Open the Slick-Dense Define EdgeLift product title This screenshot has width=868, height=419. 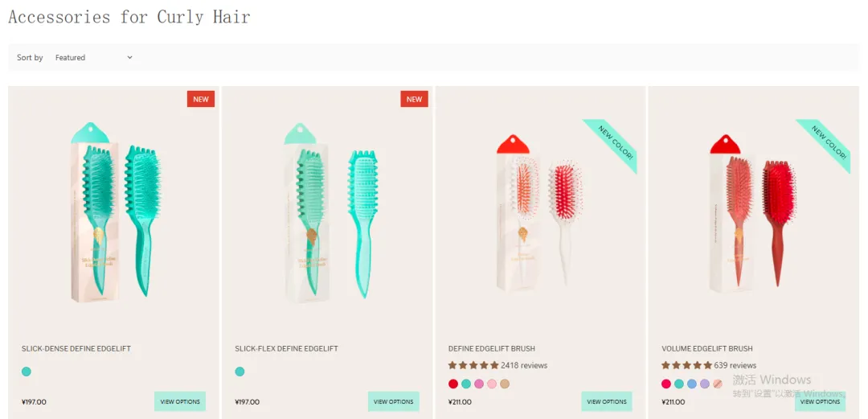[x=76, y=348]
